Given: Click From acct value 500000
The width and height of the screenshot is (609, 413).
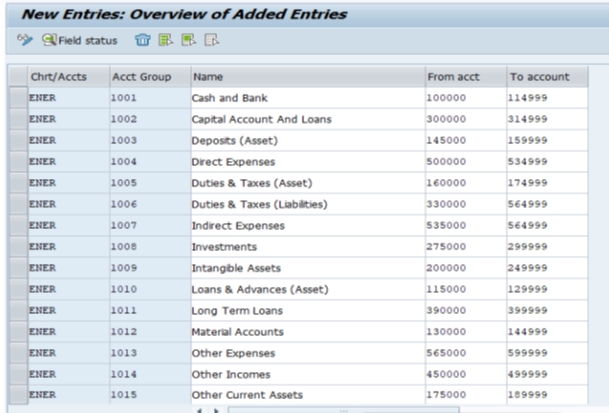Looking at the screenshot, I should (x=466, y=162).
